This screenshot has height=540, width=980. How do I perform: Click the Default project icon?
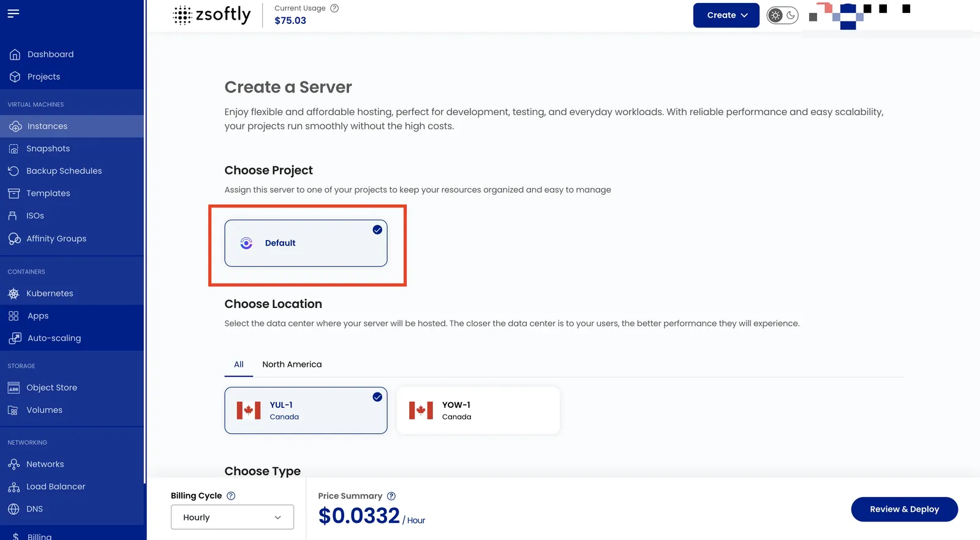(246, 243)
